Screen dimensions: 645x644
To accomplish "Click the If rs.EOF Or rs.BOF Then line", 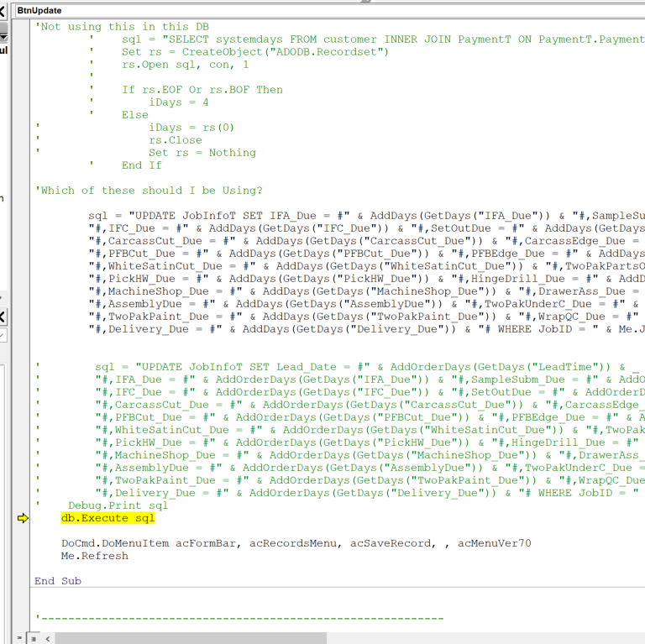I will pyautogui.click(x=202, y=90).
